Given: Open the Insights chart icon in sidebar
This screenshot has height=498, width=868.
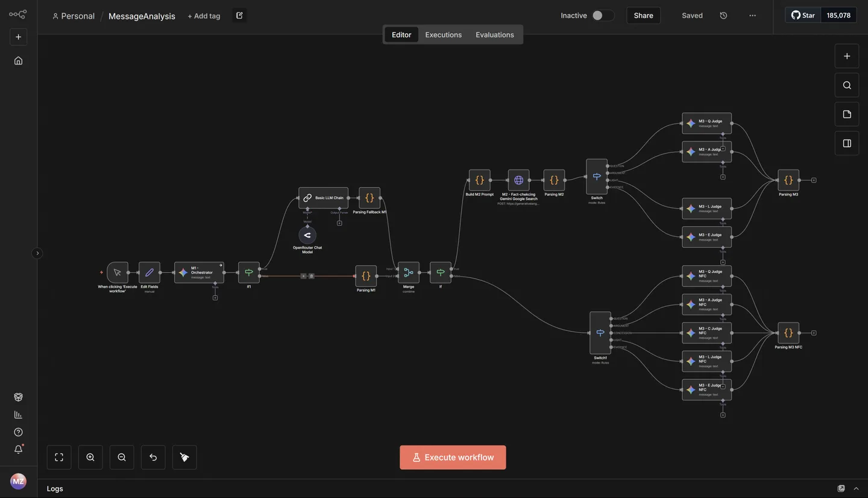Looking at the screenshot, I should pyautogui.click(x=18, y=414).
